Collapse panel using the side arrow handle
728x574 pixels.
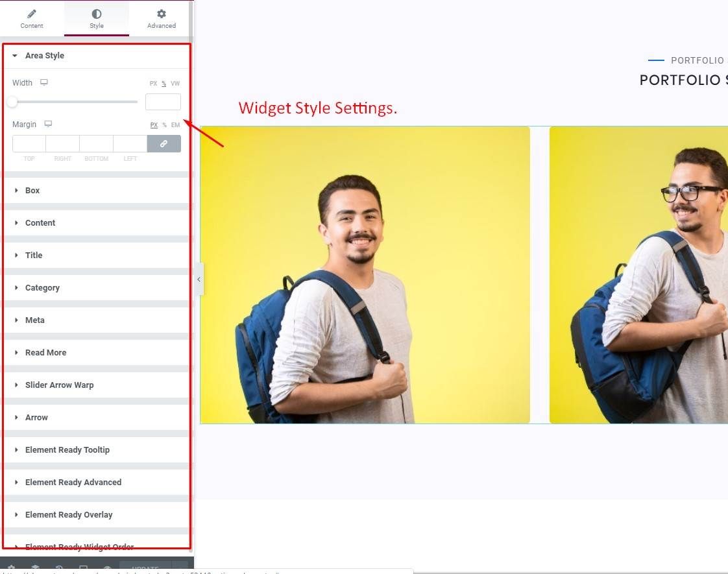[199, 279]
